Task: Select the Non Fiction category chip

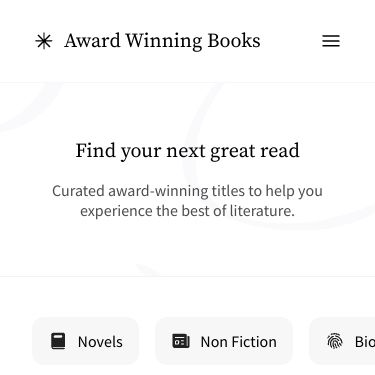Action: (224, 341)
